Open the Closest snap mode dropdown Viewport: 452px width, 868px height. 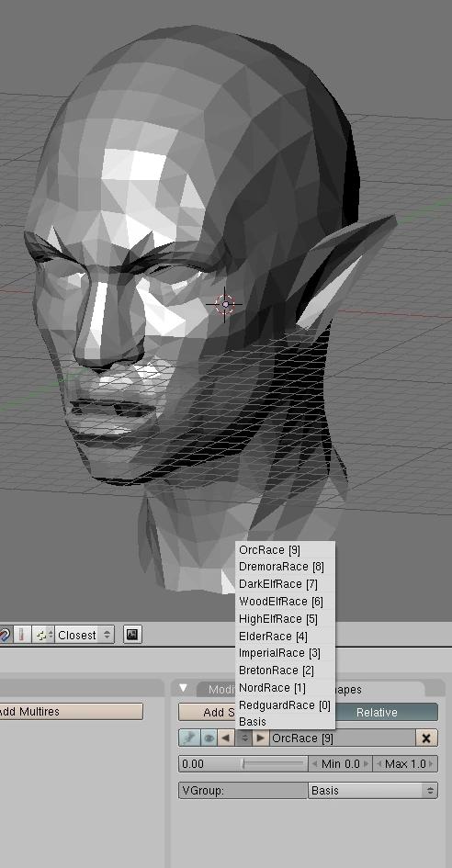[85, 635]
